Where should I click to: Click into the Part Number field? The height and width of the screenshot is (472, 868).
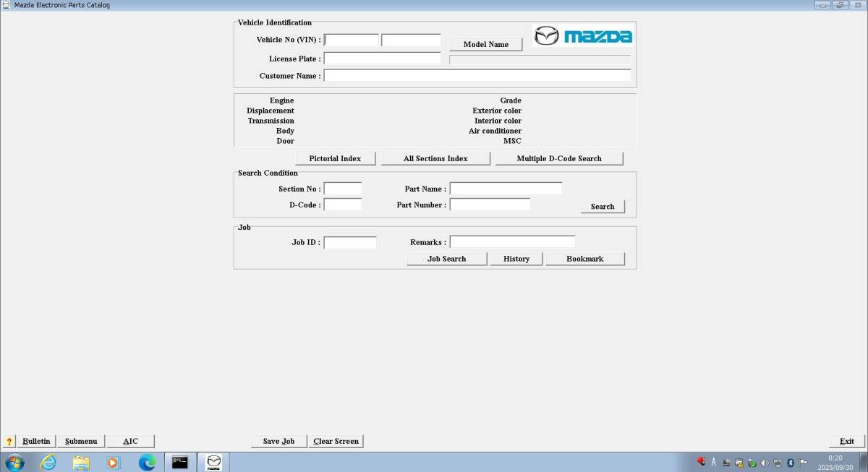490,205
